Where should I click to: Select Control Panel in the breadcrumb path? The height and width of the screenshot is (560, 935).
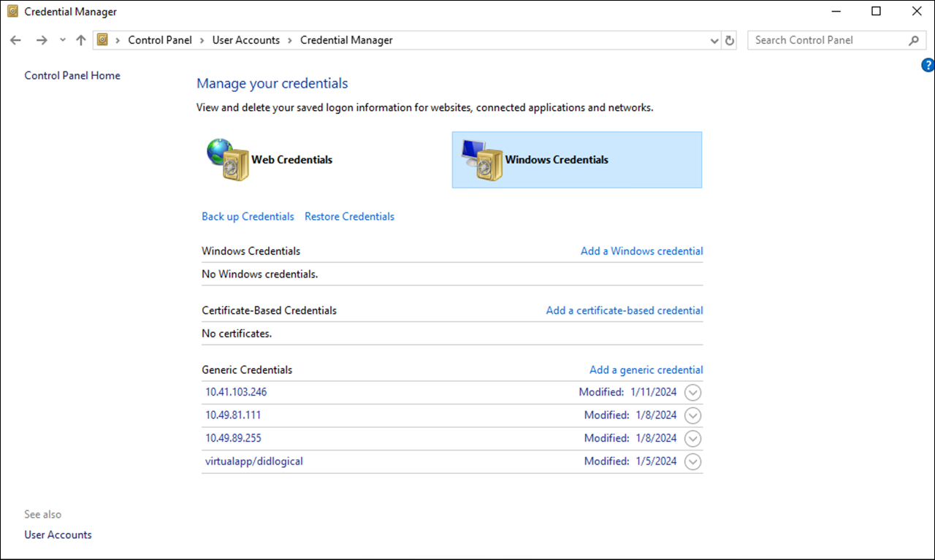(x=160, y=40)
